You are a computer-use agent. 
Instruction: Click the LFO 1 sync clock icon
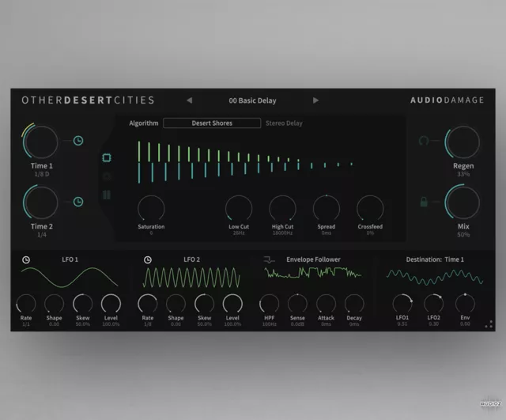tap(25, 259)
